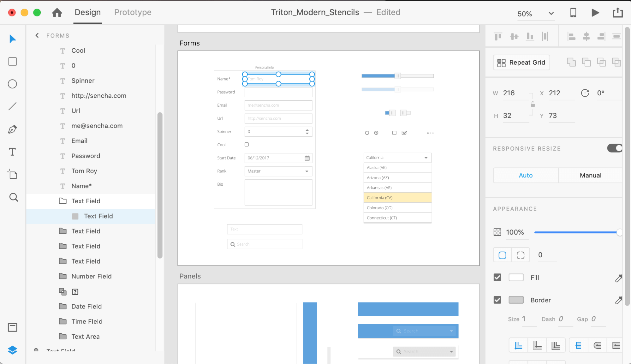
Task: Open the Master rank dropdown
Action: (x=278, y=171)
